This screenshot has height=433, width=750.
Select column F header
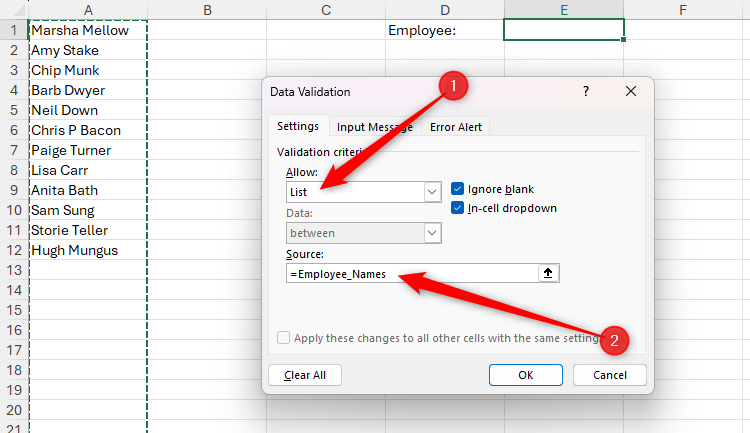tap(682, 10)
